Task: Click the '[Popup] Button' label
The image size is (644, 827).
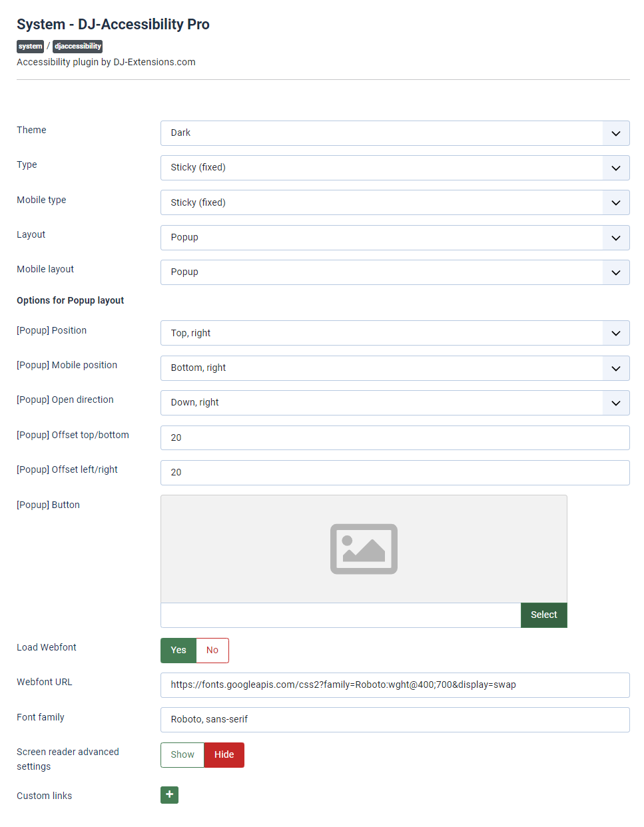Action: coord(48,505)
